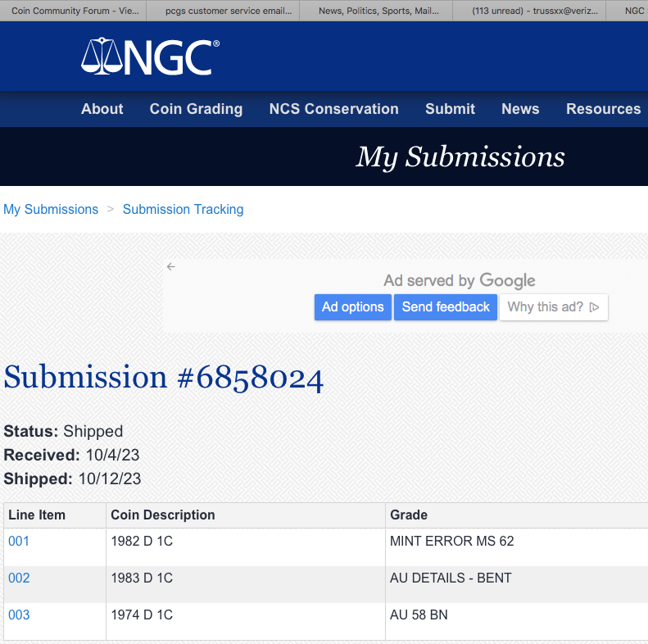
Task: Open the Resources menu
Action: (603, 109)
